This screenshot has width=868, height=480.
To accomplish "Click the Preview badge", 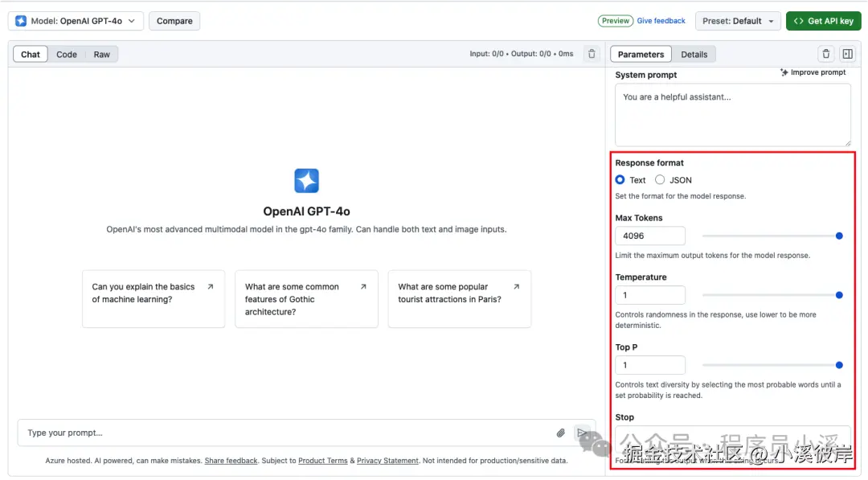I will (615, 20).
